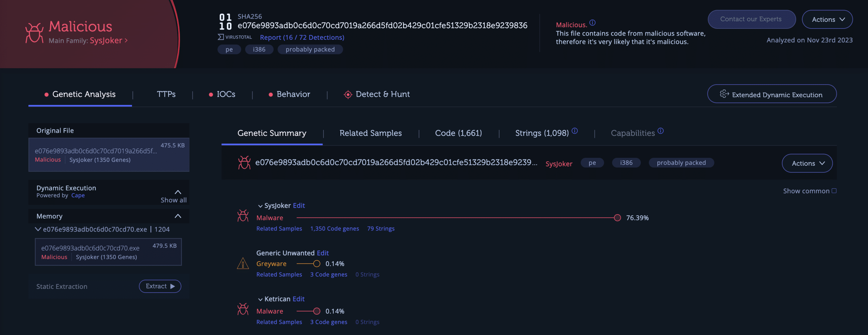Switch to the TTPs tab

(x=166, y=94)
